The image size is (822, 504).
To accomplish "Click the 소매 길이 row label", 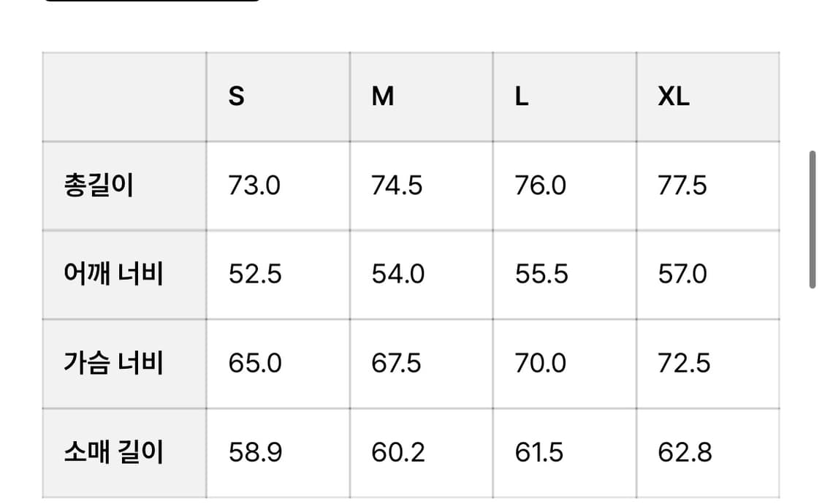I will [x=113, y=452].
